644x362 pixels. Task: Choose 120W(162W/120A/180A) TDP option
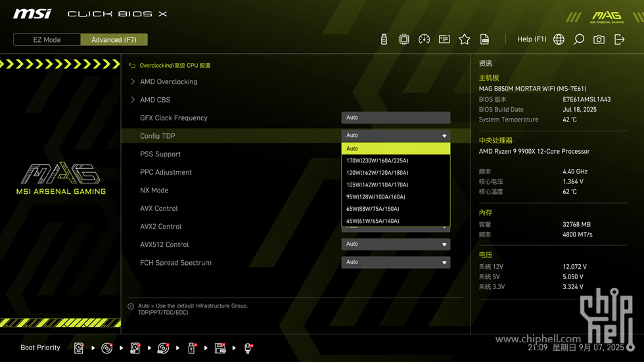tap(396, 173)
